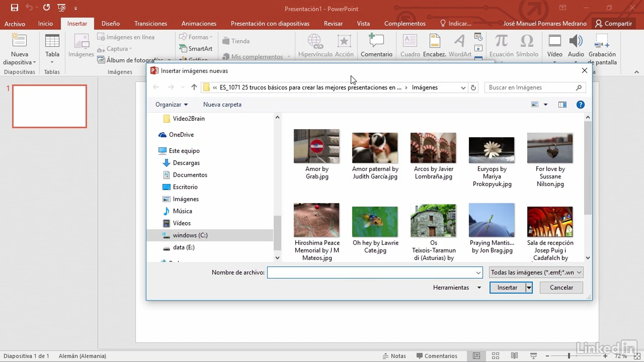
Task: Select Este equipo in the navigation pane
Action: (179, 151)
